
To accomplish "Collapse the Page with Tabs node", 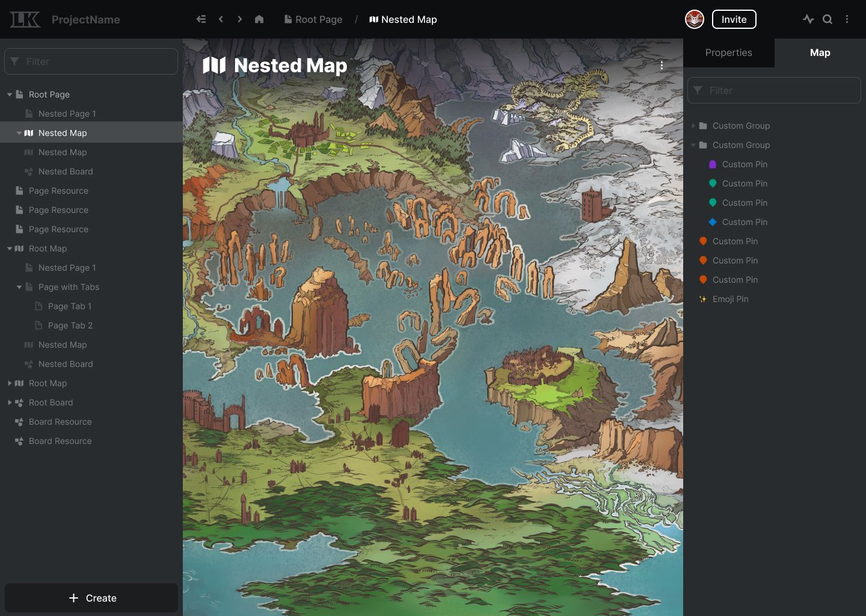I will point(19,287).
